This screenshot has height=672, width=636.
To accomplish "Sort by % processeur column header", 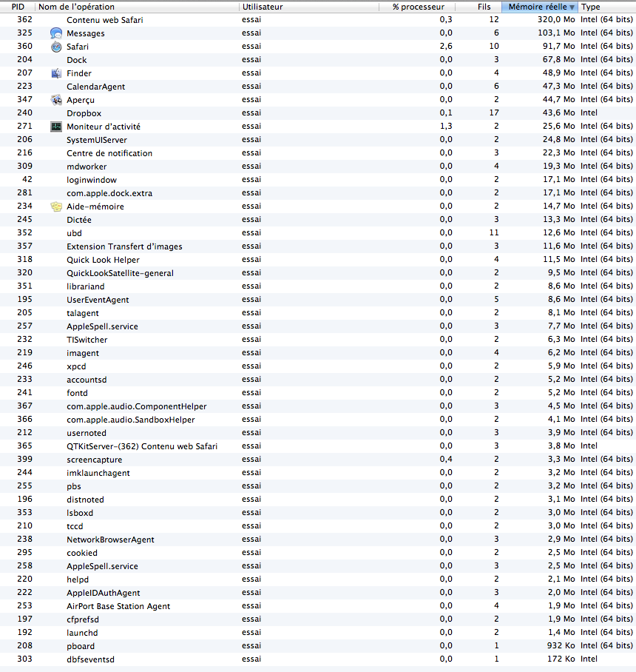I will [417, 7].
